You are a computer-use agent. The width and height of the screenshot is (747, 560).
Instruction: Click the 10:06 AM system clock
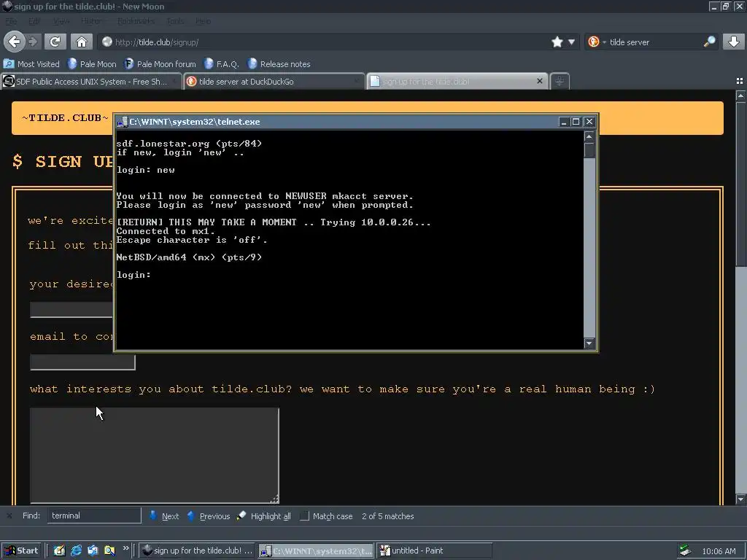[719, 551]
